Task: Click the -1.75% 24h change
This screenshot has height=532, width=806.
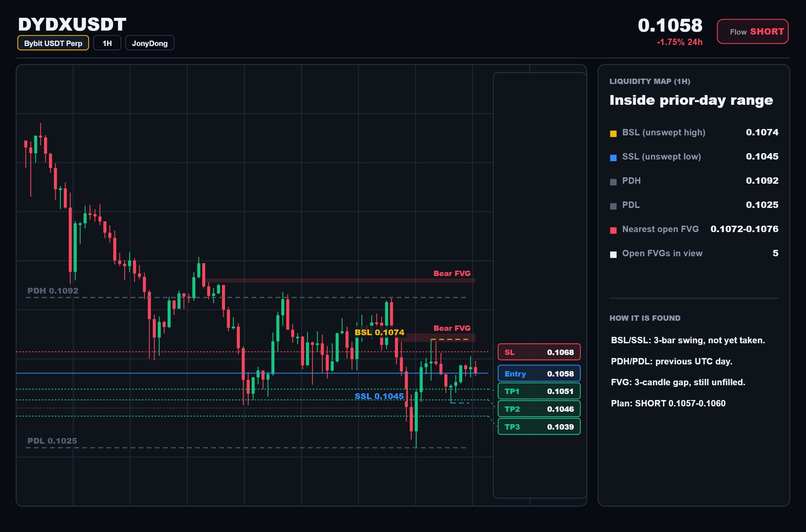Action: [679, 42]
